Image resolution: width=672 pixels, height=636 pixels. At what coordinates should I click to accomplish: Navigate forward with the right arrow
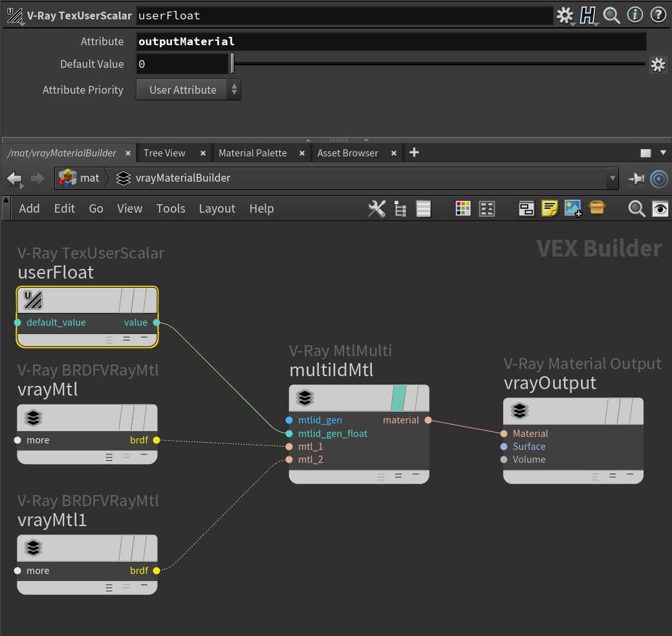click(38, 178)
